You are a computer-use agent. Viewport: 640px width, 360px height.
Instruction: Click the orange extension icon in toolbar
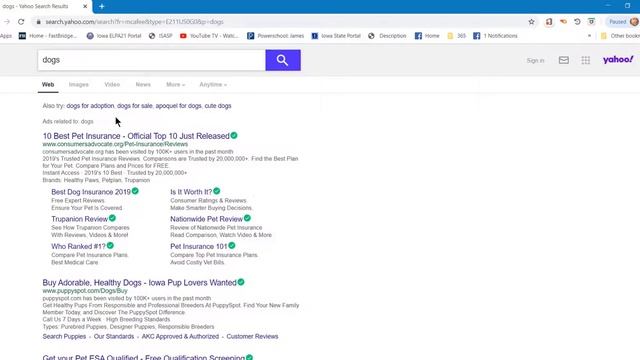[x=563, y=22]
